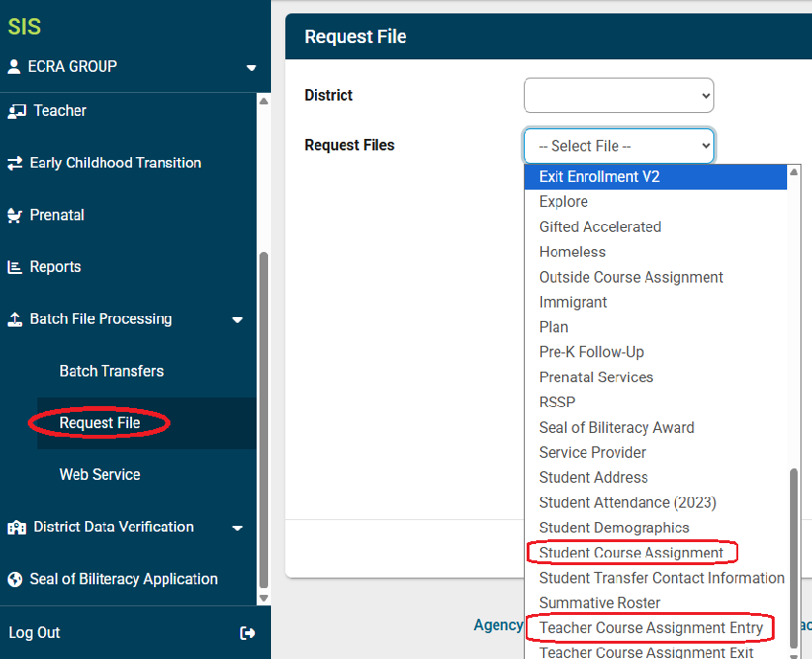Open the Batch Transfers menu item

point(111,372)
